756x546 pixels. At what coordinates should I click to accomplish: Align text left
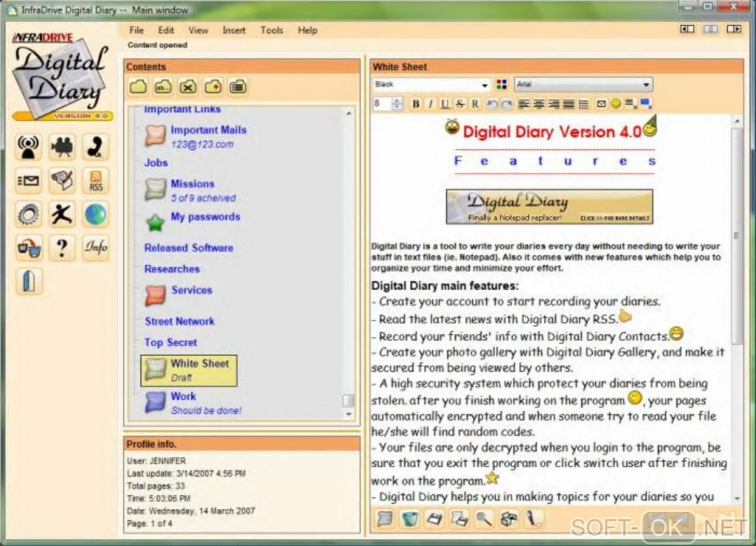524,104
